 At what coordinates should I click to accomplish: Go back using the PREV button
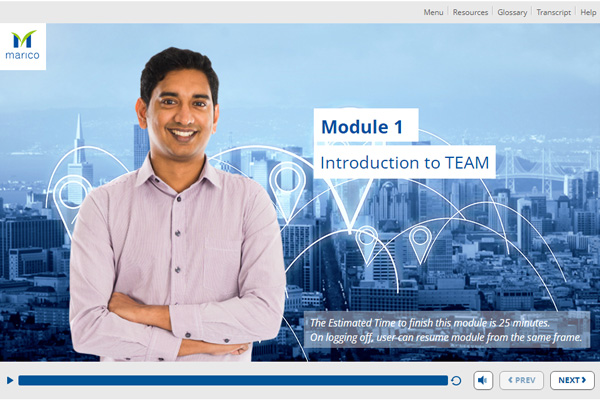[x=521, y=380]
